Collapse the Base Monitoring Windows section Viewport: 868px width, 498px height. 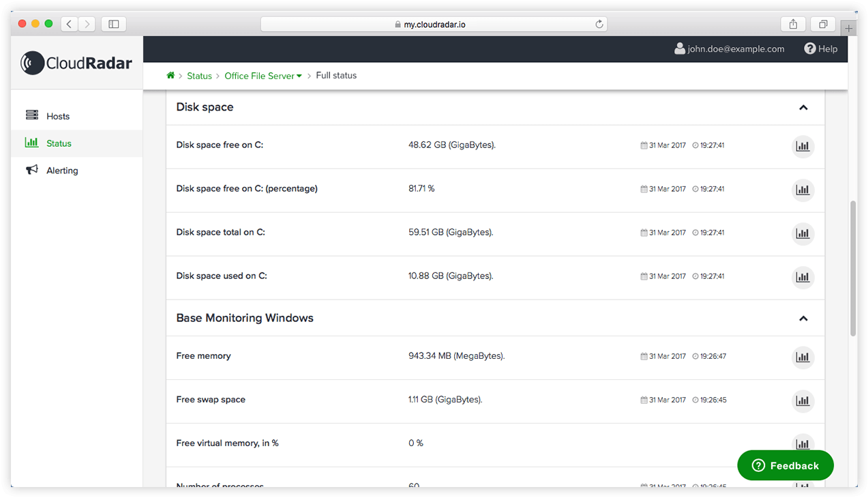click(x=803, y=318)
